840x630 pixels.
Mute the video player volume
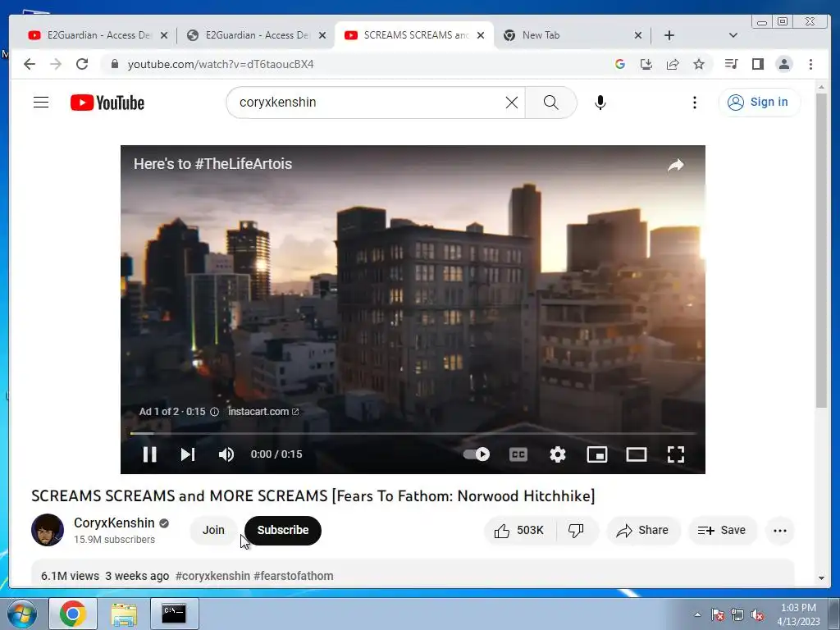(226, 454)
